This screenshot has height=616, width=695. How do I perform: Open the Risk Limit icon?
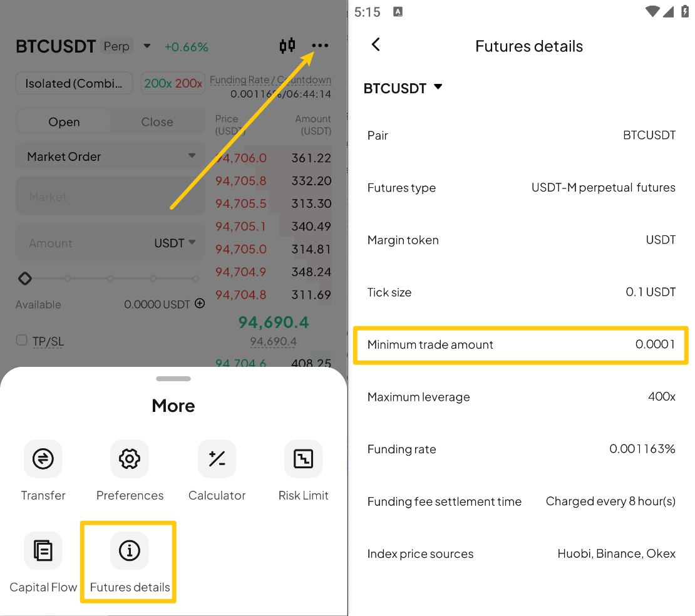(x=303, y=459)
